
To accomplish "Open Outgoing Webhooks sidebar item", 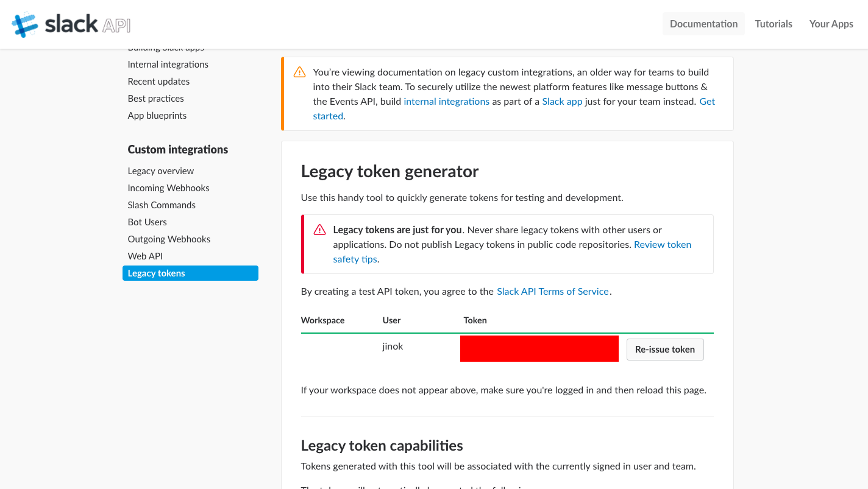I will coord(169,239).
